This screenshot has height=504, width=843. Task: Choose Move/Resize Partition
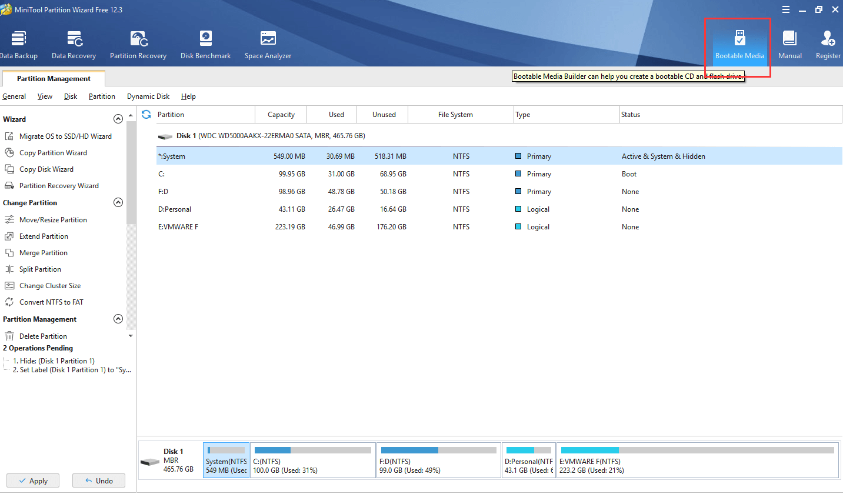[46, 220]
